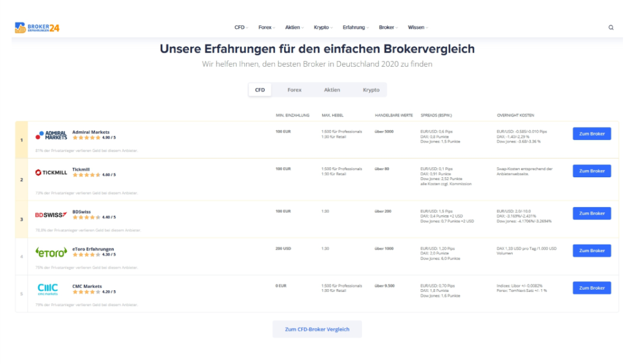Open the CMC Markets name link

coord(87,286)
